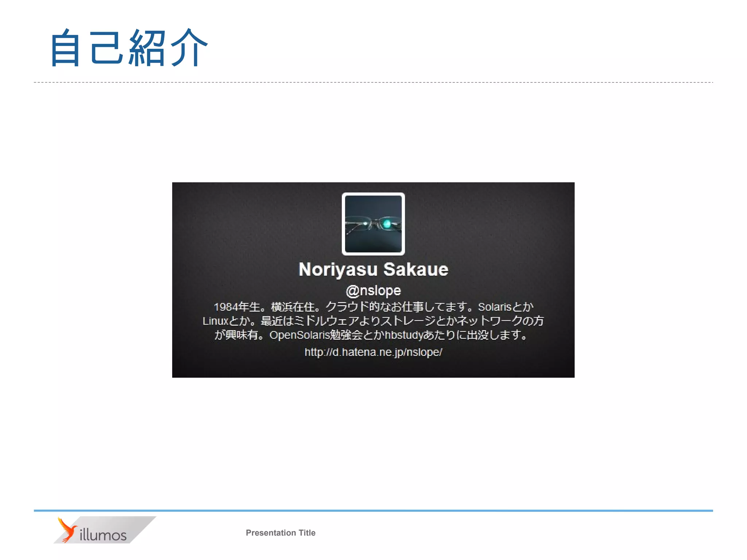Open the d.hatena.ne.jp/nslope link
The height and width of the screenshot is (560, 747).
coord(373,352)
